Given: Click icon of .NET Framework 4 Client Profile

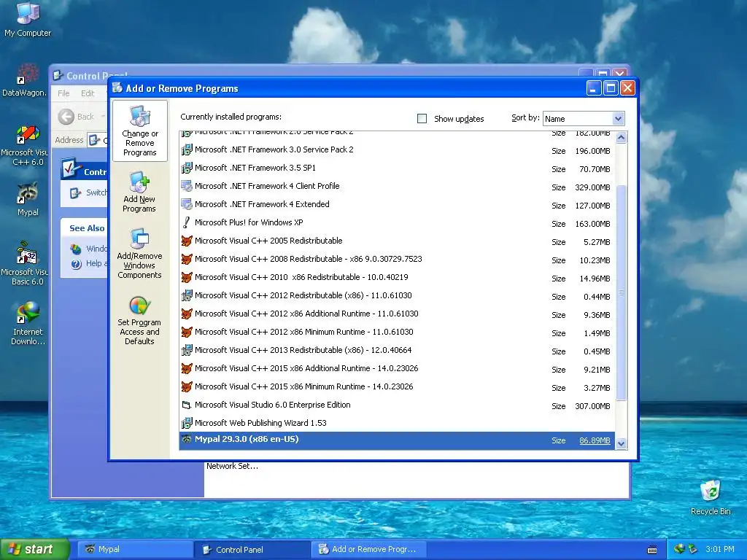Looking at the screenshot, I should pos(187,186).
